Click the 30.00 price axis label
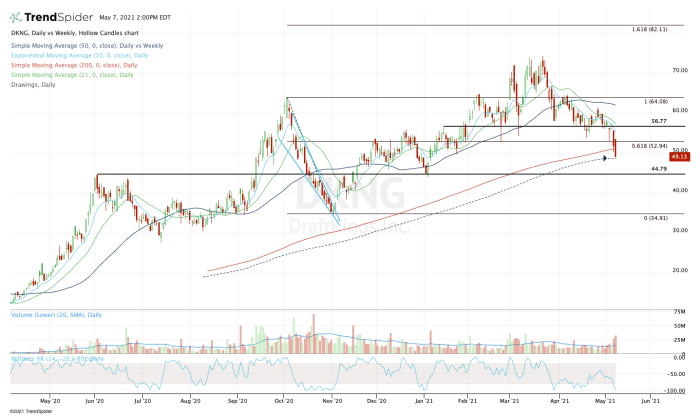700x416 pixels. pyautogui.click(x=680, y=230)
